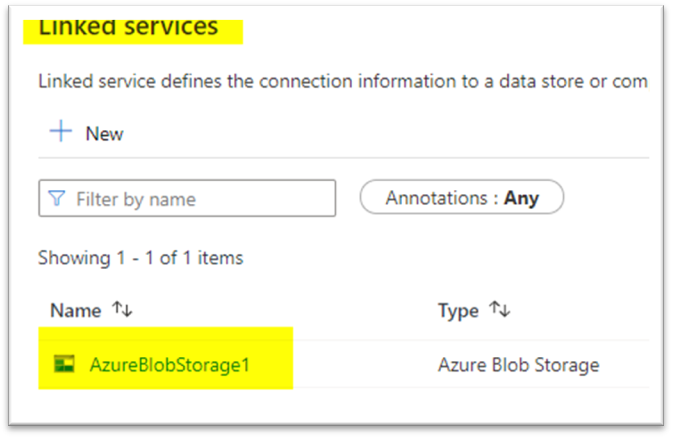Click the sort arrows next to Name

[x=122, y=311]
